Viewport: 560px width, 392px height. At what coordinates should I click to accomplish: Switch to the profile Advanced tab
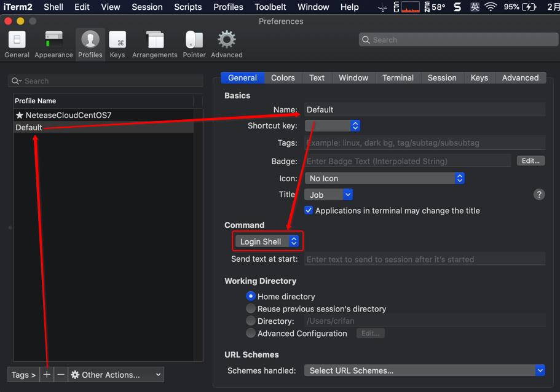[521, 78]
